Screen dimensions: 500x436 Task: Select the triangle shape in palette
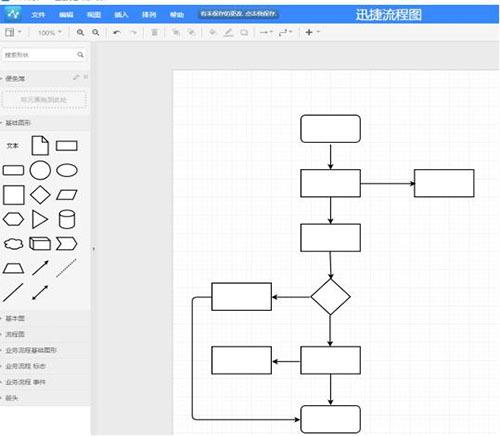click(40, 219)
